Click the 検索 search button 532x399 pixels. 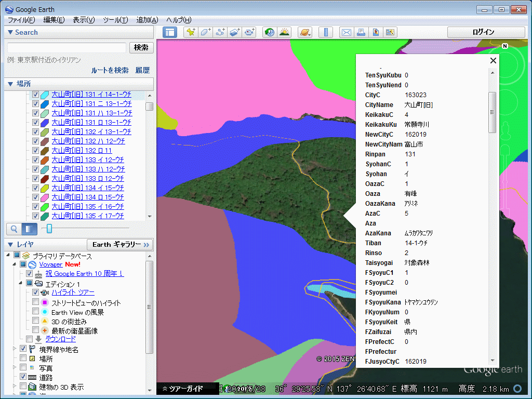click(x=141, y=47)
